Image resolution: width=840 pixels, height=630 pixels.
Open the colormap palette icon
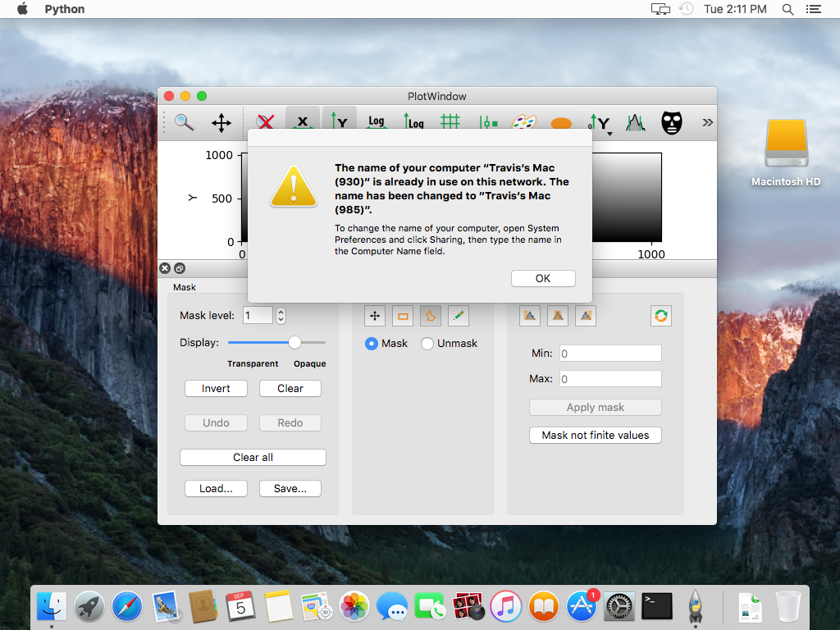tap(524, 122)
